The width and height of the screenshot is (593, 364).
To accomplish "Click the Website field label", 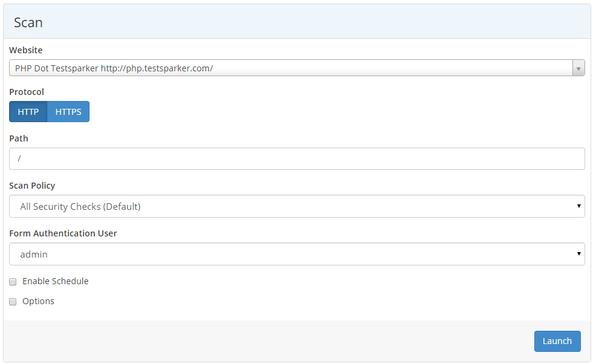I will click(x=26, y=50).
